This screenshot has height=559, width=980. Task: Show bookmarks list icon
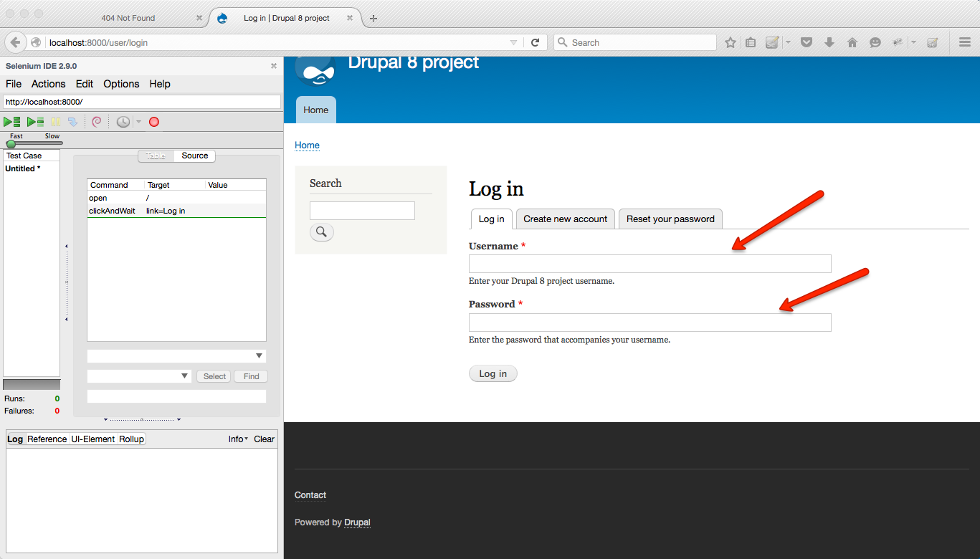751,42
